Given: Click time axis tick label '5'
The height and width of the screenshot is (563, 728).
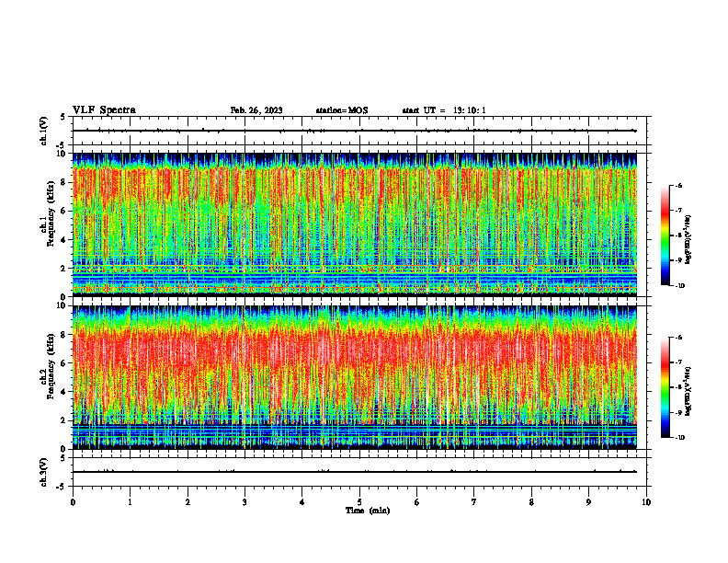Looking at the screenshot, I should 359,502.
